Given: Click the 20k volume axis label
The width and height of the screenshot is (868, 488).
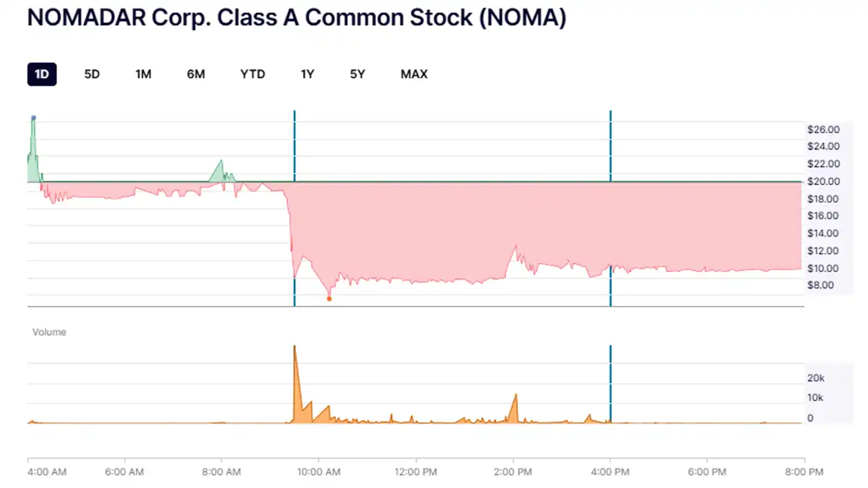Looking at the screenshot, I should tap(816, 377).
